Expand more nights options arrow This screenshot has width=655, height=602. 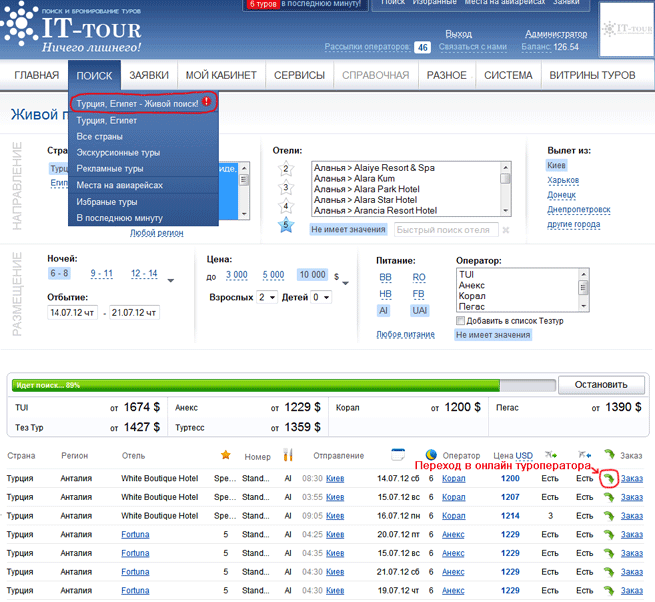tap(170, 281)
